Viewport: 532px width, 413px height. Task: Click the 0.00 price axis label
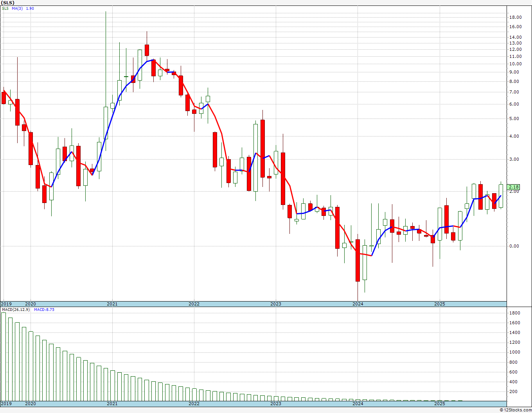[514, 246]
